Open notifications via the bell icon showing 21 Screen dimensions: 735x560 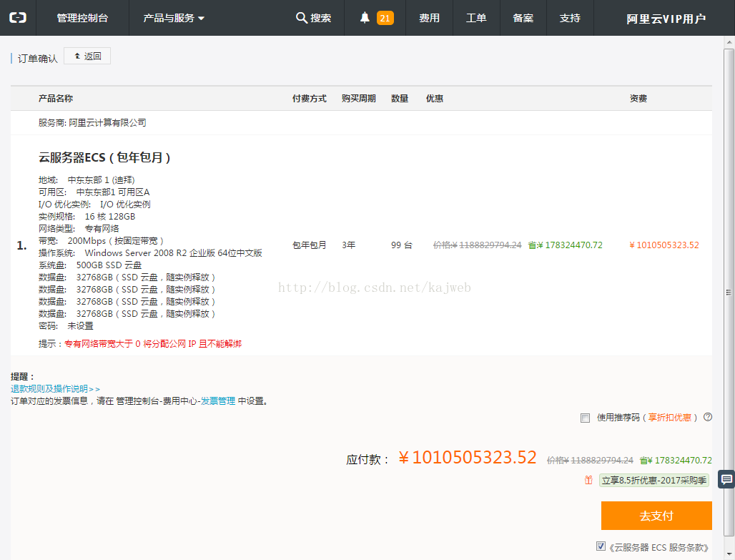[x=367, y=18]
